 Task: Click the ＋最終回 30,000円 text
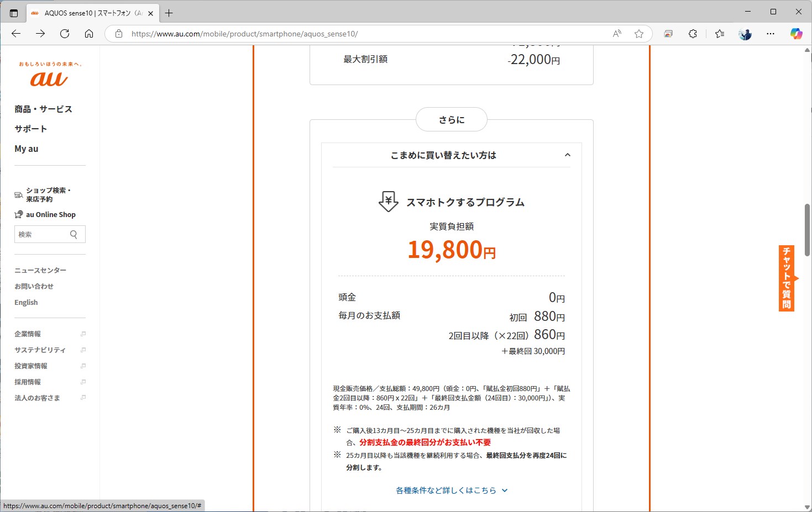point(533,351)
